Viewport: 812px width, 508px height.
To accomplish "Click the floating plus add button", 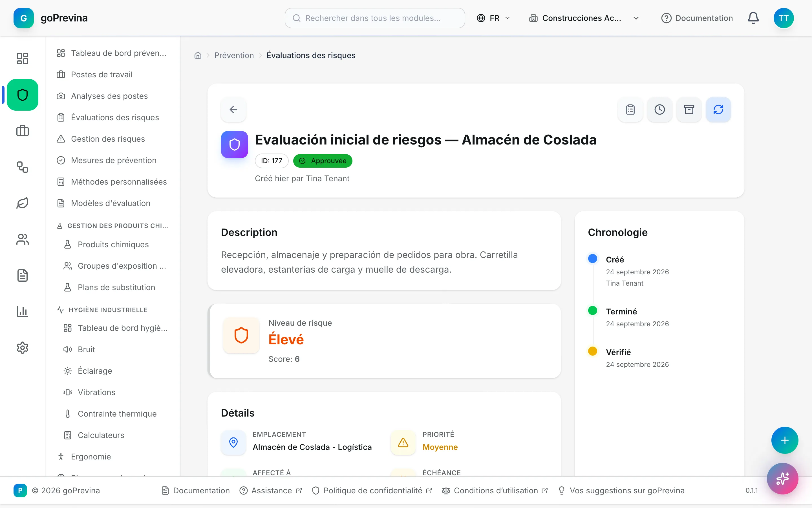I will (x=784, y=440).
